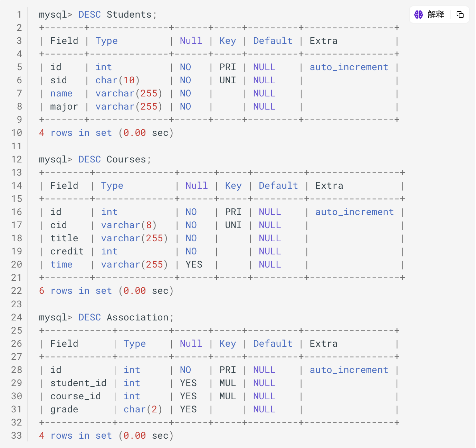Click auto_increment in Association id row
Viewport: 476px width, 448px height.
[x=349, y=370]
